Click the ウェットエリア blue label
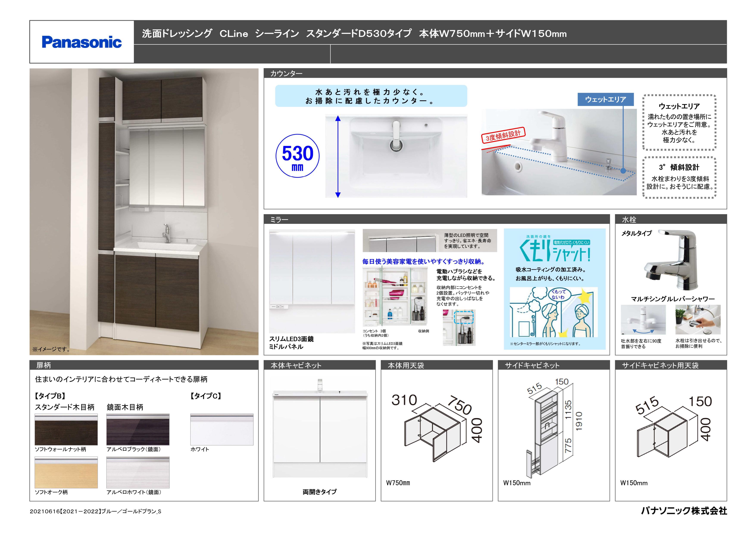756x534 pixels. point(606,99)
